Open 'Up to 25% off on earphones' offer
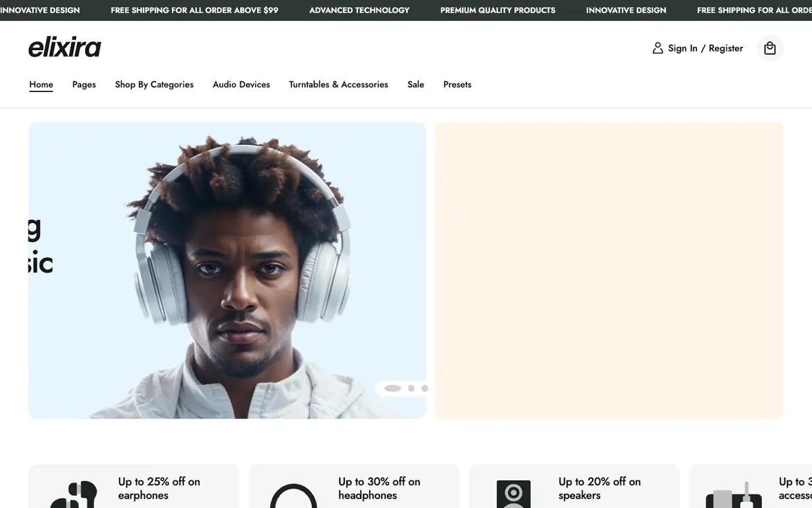The image size is (812, 508). coord(159,488)
